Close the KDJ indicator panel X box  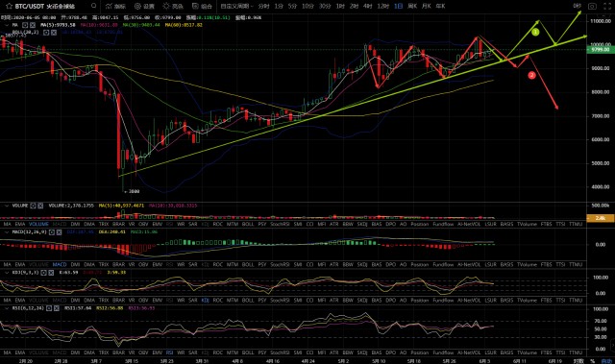click(x=50, y=273)
